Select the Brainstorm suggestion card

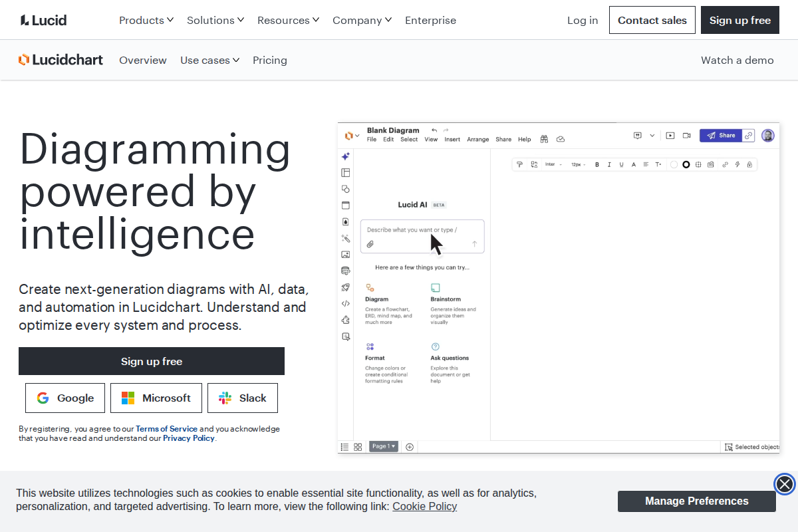[x=454, y=305]
